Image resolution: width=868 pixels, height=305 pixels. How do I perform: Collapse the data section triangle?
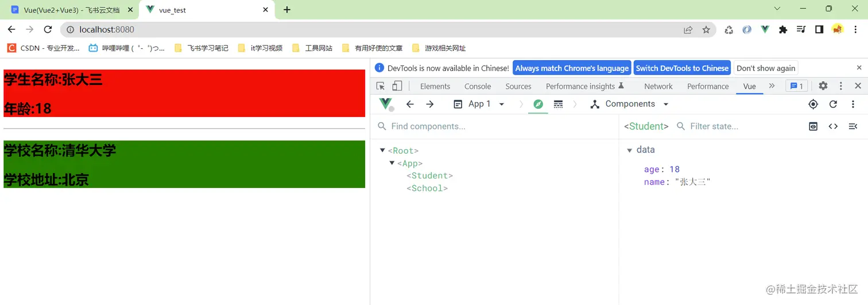click(x=629, y=150)
